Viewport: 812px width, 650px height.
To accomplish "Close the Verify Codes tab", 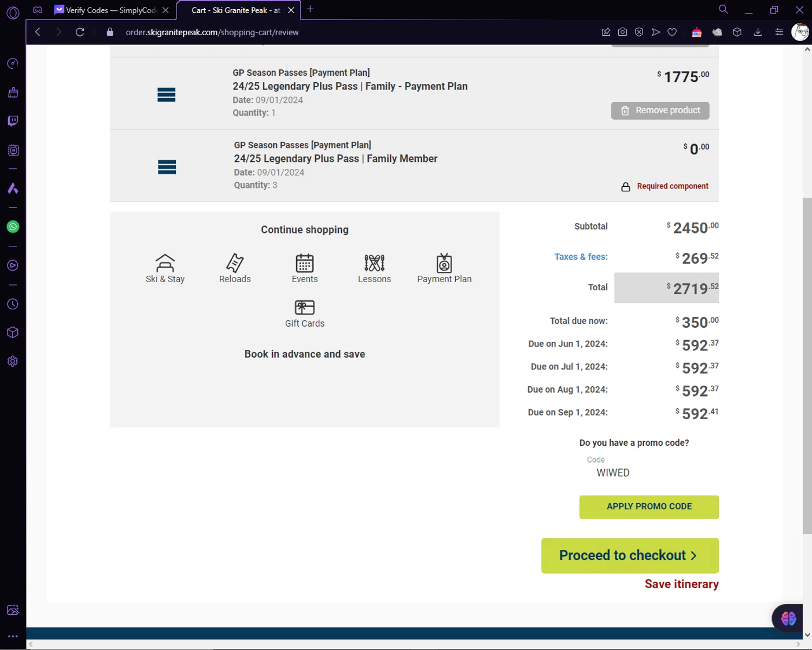I will click(166, 10).
